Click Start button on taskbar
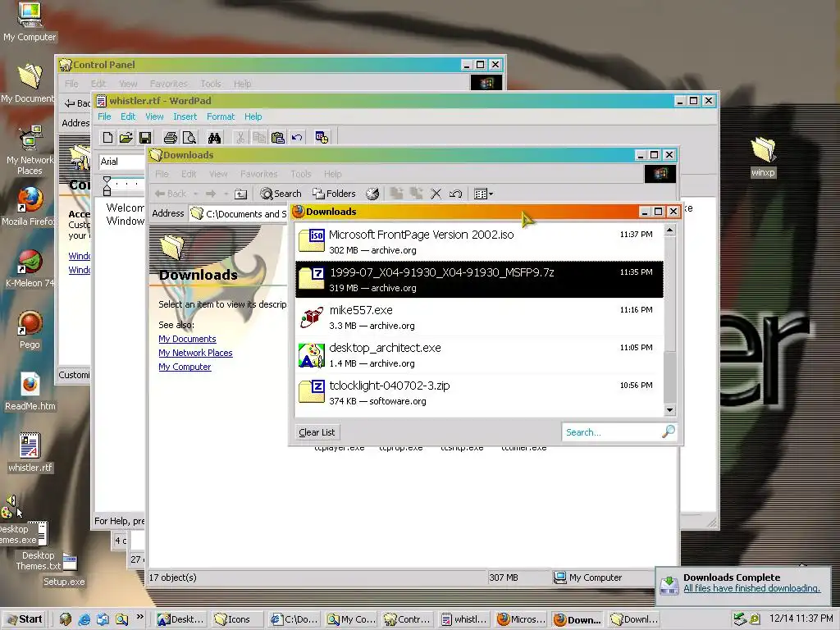 (24, 619)
